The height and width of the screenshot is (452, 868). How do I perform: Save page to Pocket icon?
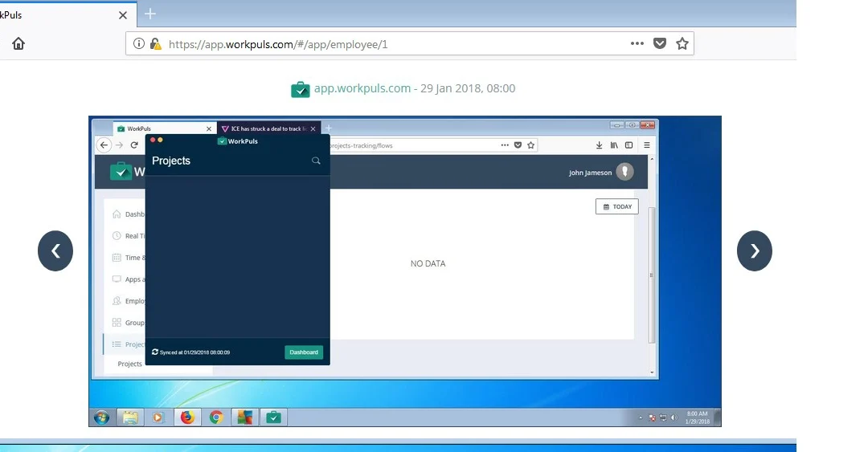(659, 43)
